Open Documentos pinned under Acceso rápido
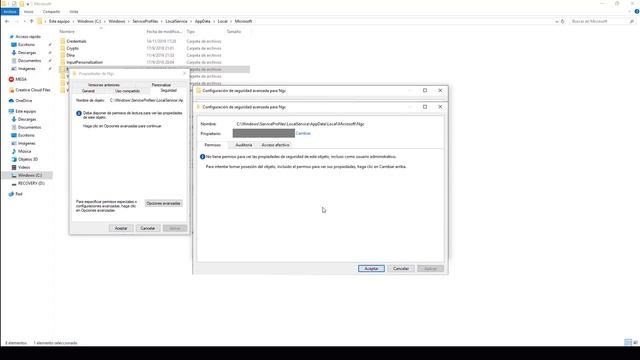The height and width of the screenshot is (360, 640). coord(29,60)
